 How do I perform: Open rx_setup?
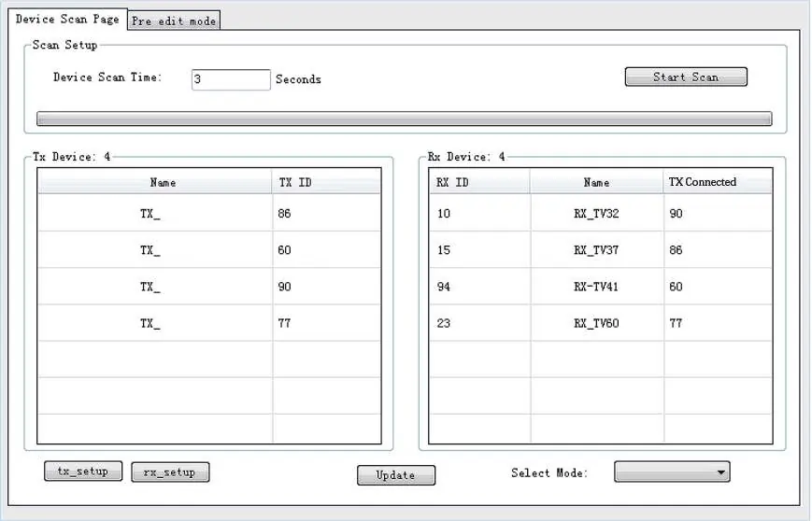point(170,472)
